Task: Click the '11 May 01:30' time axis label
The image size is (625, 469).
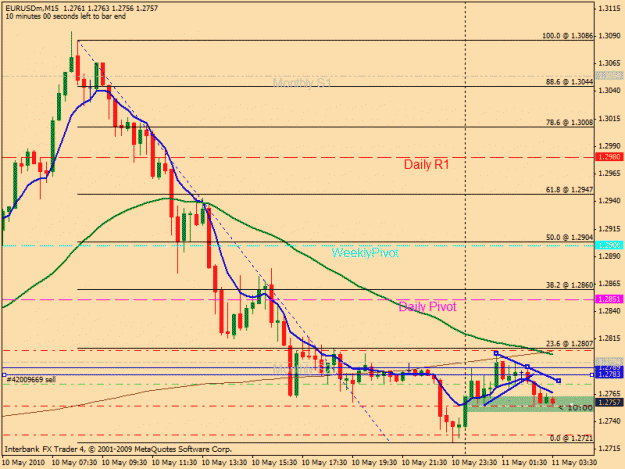Action: point(525,463)
